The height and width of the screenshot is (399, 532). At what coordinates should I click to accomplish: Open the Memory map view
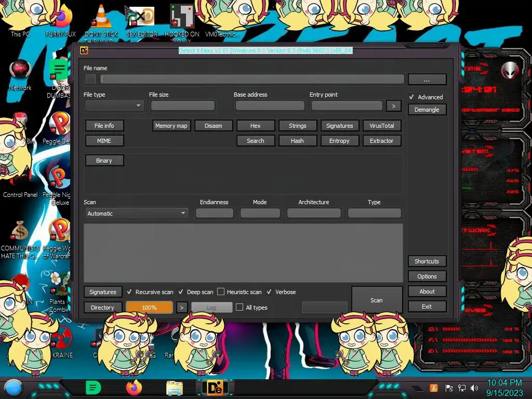point(171,126)
